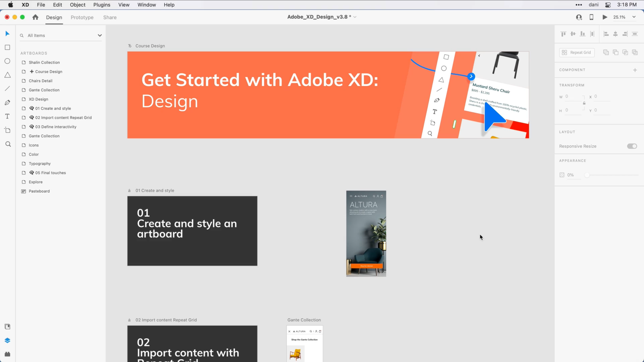Open the Object menu
644x362 pixels.
[x=78, y=5]
